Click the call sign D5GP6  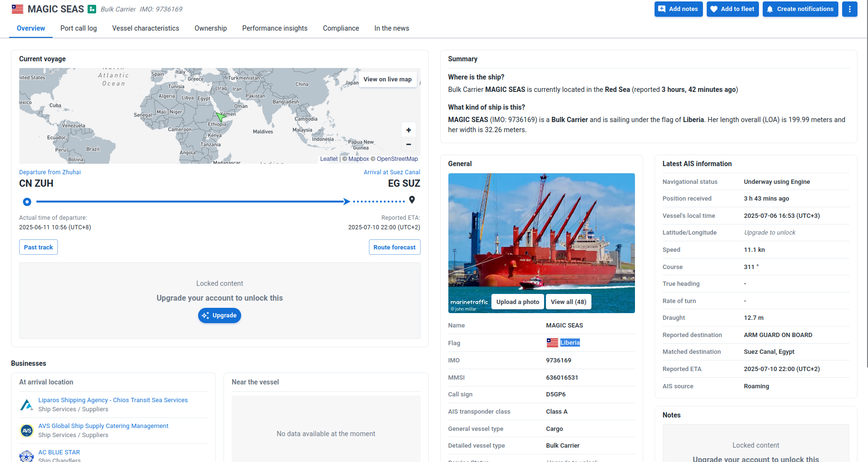tap(556, 394)
